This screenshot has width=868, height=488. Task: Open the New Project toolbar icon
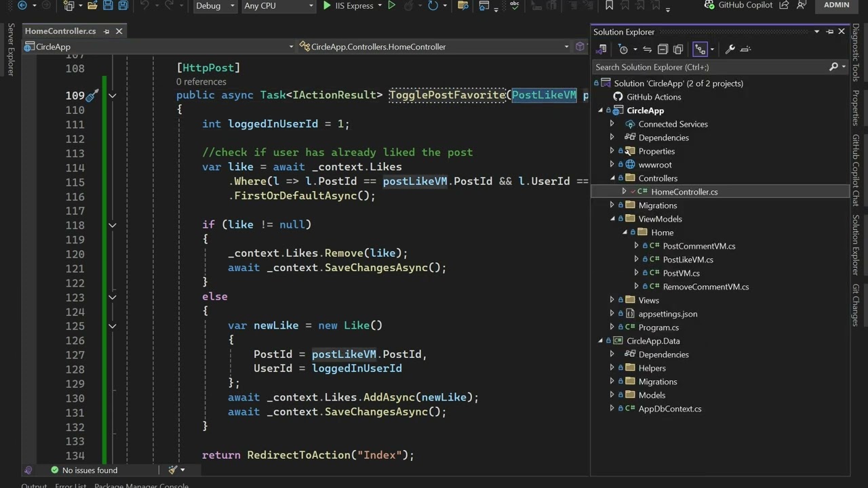68,5
